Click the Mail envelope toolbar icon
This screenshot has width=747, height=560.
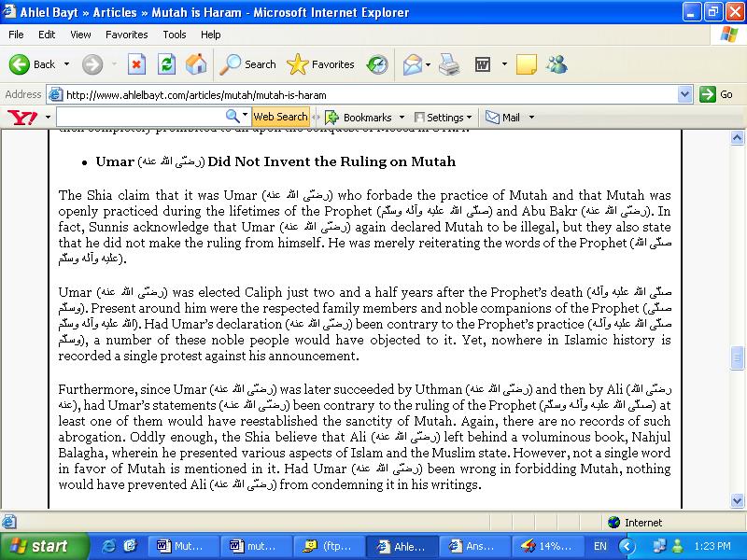pyautogui.click(x=413, y=64)
